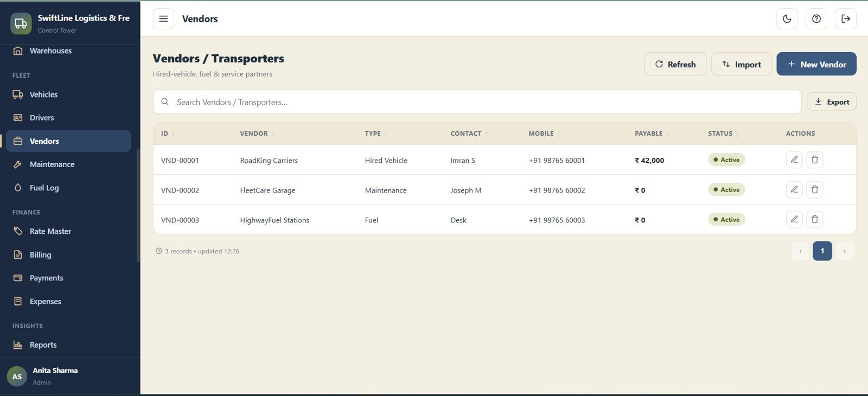Go to the Billing page
868x396 pixels.
(x=68, y=255)
